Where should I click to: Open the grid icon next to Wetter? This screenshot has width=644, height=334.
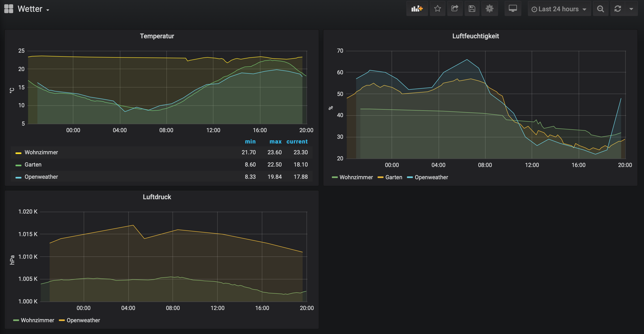9,9
